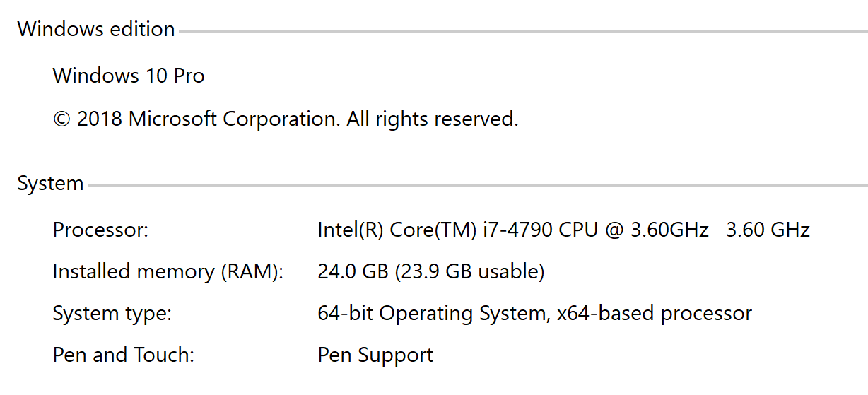The width and height of the screenshot is (868, 395).
Task: Click the "Pen Support" value
Action: tap(375, 355)
